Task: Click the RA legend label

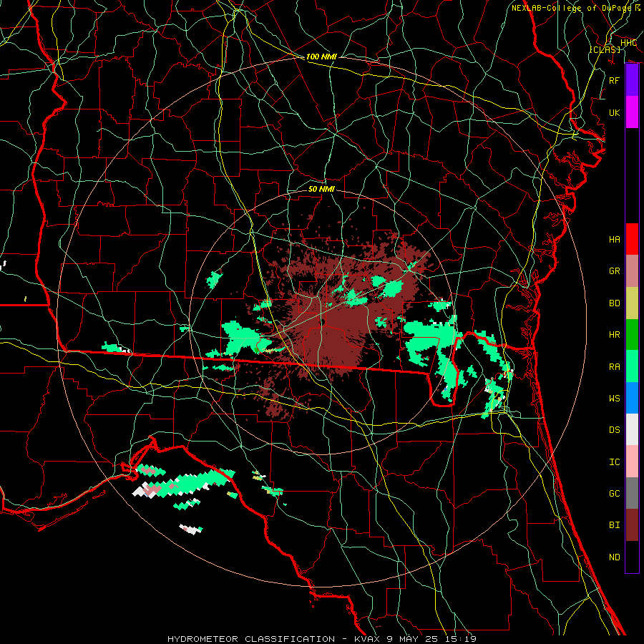Action: point(615,367)
